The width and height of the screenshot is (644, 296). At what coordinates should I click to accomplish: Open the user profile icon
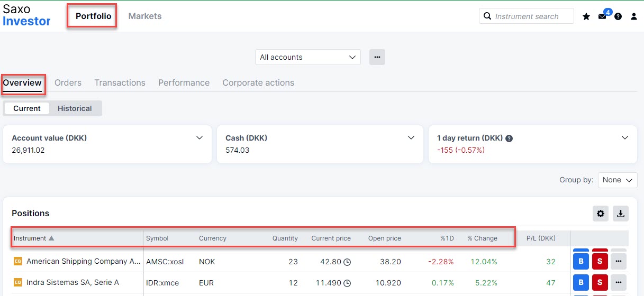coord(634,17)
